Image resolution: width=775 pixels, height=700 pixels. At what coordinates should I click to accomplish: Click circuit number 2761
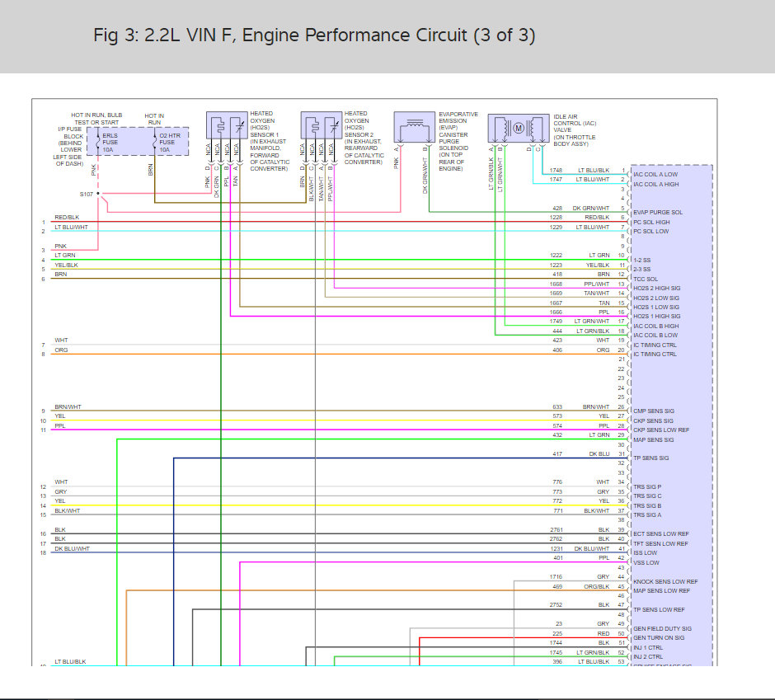556,530
